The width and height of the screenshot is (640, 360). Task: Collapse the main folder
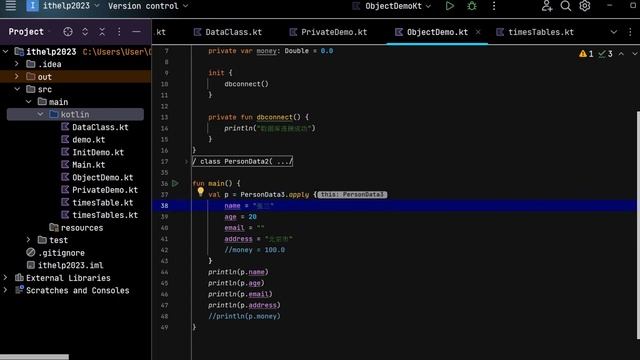[29, 102]
